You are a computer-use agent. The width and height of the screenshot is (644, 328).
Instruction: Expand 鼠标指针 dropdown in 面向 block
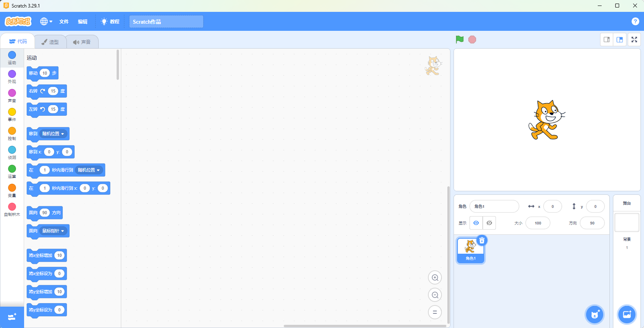tap(53, 231)
